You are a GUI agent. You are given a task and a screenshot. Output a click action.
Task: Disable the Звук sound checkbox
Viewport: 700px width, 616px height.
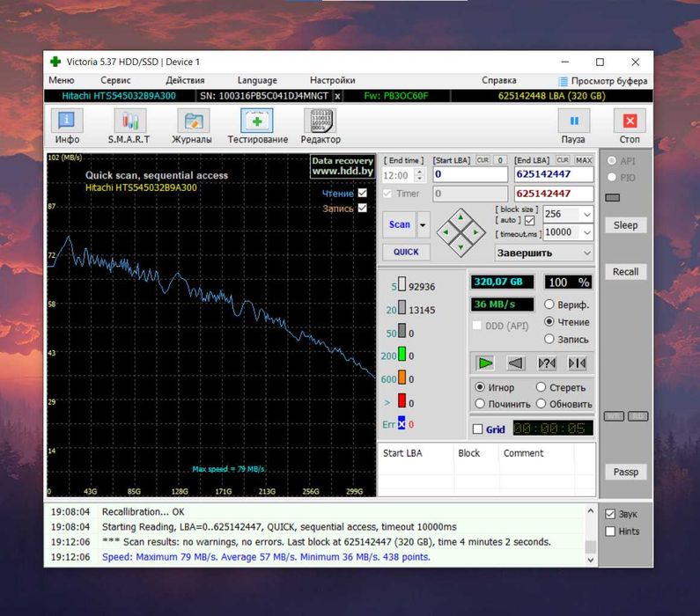tap(610, 514)
